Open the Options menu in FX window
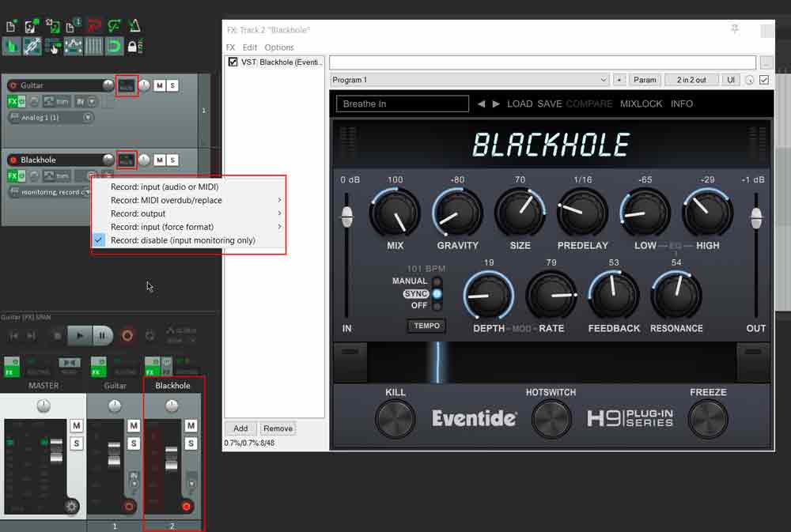Image resolution: width=791 pixels, height=532 pixels. pos(279,47)
